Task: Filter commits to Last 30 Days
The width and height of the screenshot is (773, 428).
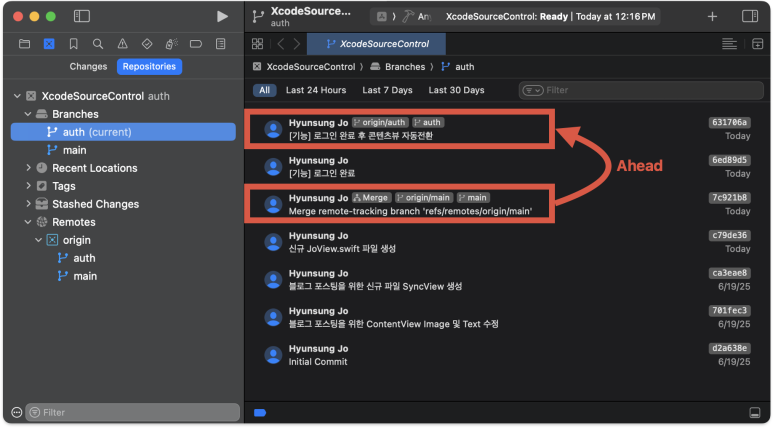Action: [456, 90]
